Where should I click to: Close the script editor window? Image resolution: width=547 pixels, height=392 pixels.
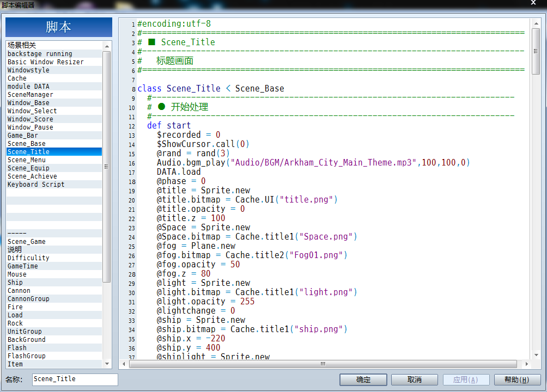coord(533,3)
